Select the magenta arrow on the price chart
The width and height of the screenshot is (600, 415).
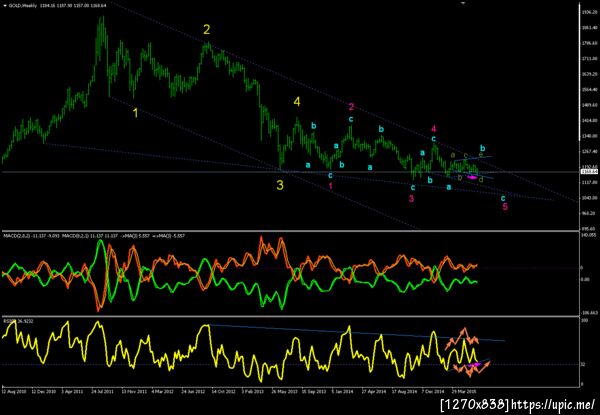[471, 177]
